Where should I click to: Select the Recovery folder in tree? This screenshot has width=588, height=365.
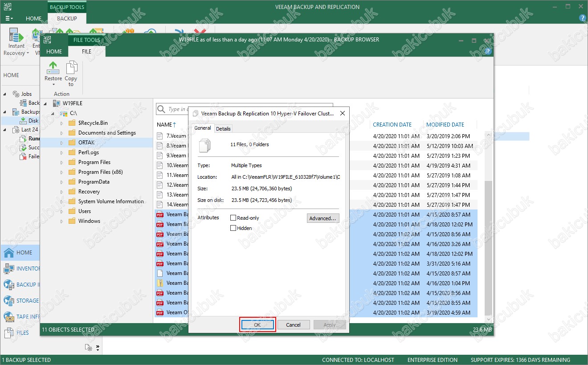[x=89, y=192]
